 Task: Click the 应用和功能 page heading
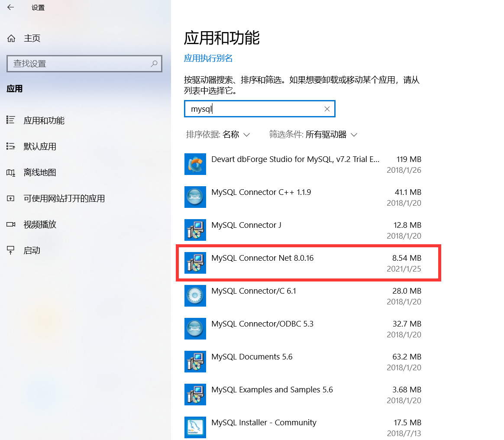(222, 38)
